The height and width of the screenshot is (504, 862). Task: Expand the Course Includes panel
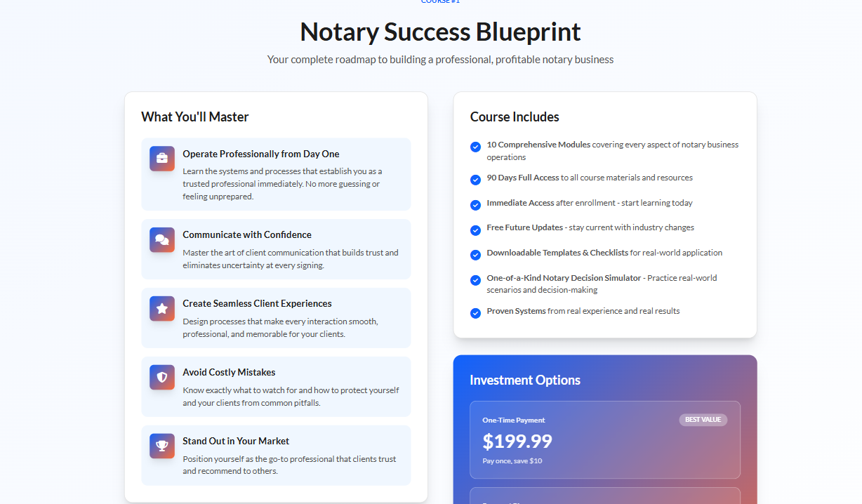[515, 117]
